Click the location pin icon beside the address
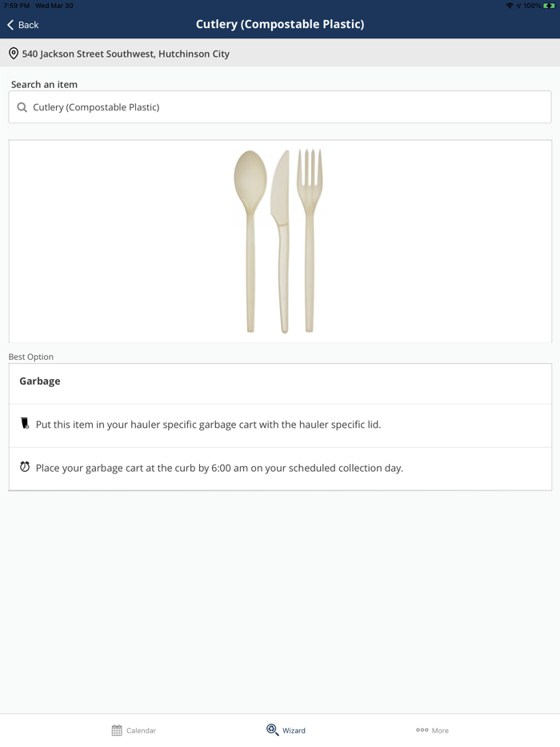 [x=12, y=54]
